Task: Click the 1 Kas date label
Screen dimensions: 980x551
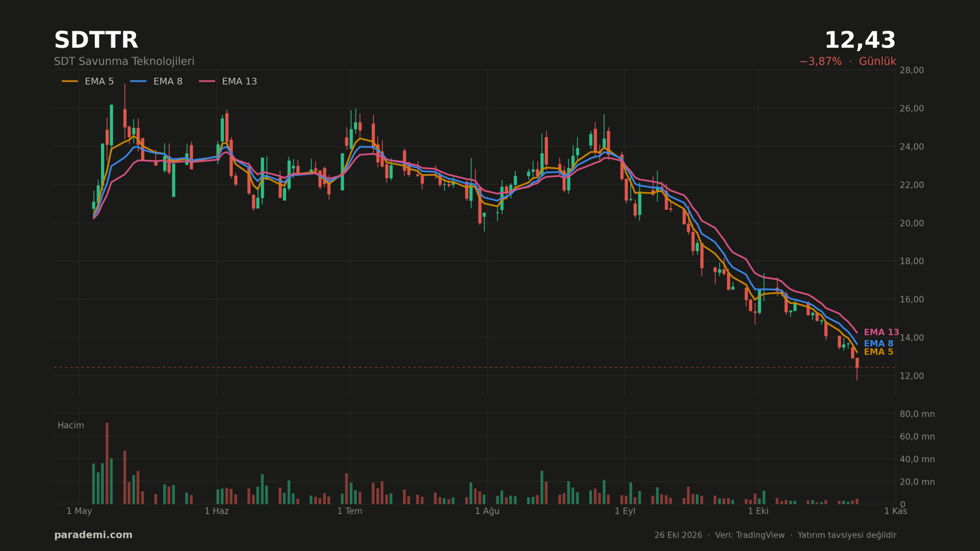Action: click(895, 511)
